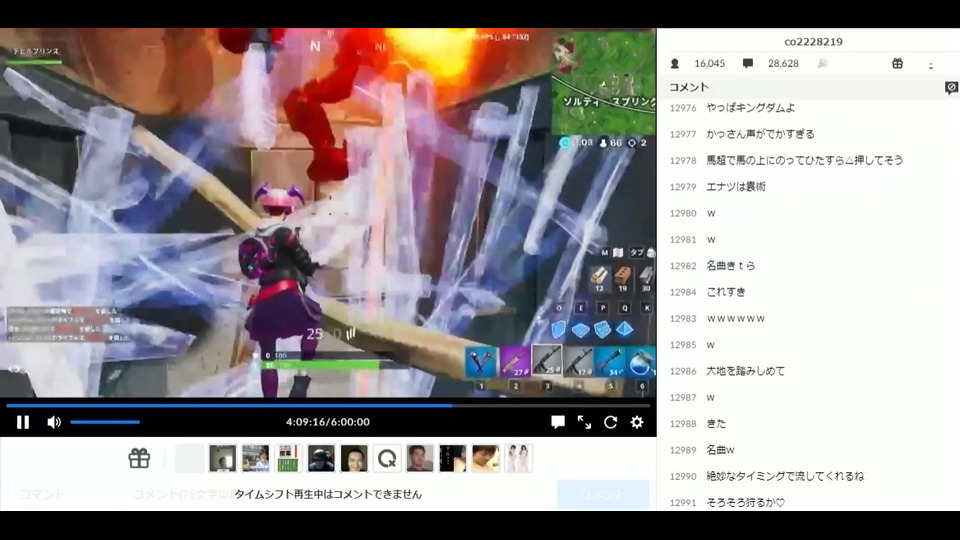Reload the player with circular arrow icon
The height and width of the screenshot is (540, 960).
tap(610, 422)
